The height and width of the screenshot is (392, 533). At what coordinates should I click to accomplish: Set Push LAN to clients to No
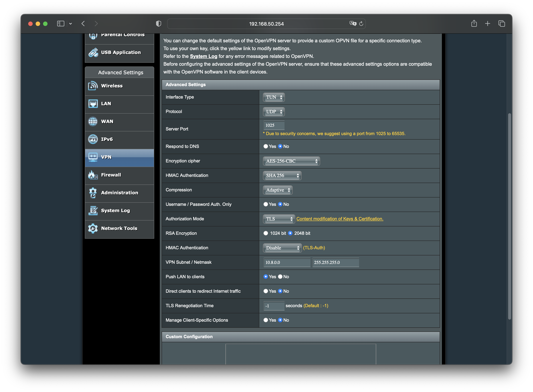click(280, 277)
